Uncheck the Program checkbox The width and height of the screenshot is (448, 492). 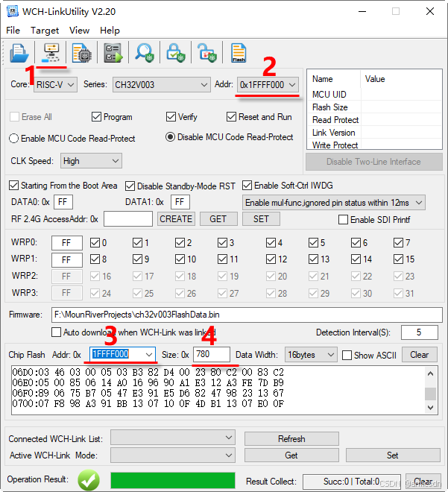click(96, 117)
